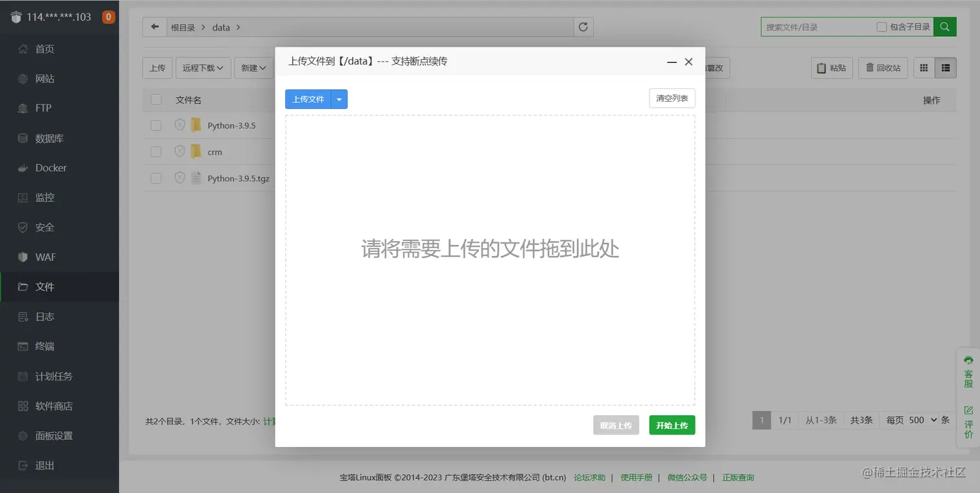Image resolution: width=980 pixels, height=493 pixels.
Task: Click 上传文件 blue upload button
Action: [x=308, y=99]
